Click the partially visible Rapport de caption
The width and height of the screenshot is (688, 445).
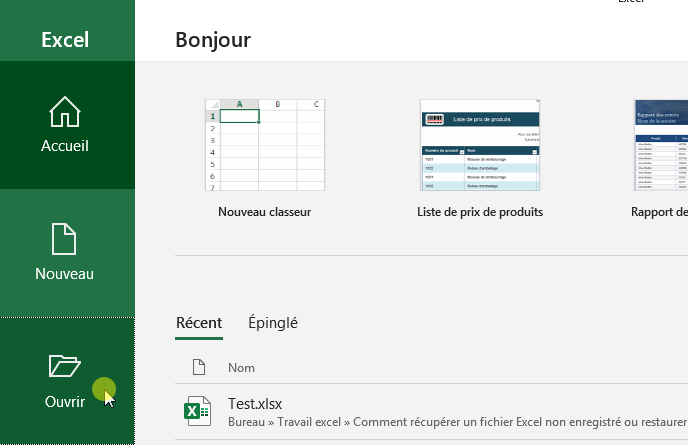[x=659, y=212]
